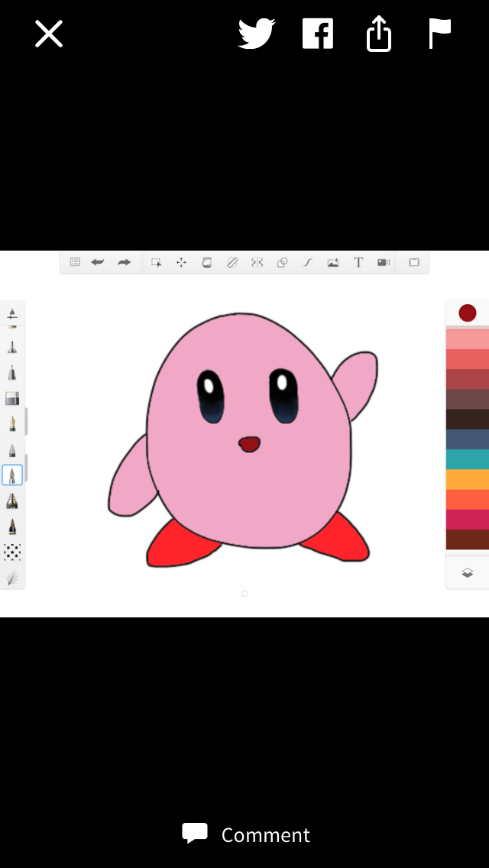
Task: Pick the slate blue swatch
Action: tap(468, 439)
